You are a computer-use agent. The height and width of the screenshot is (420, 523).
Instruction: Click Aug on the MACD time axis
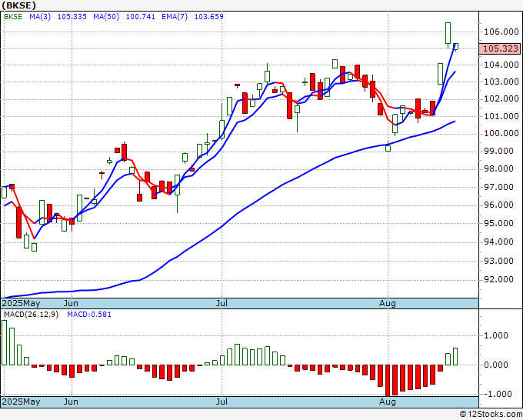point(387,402)
